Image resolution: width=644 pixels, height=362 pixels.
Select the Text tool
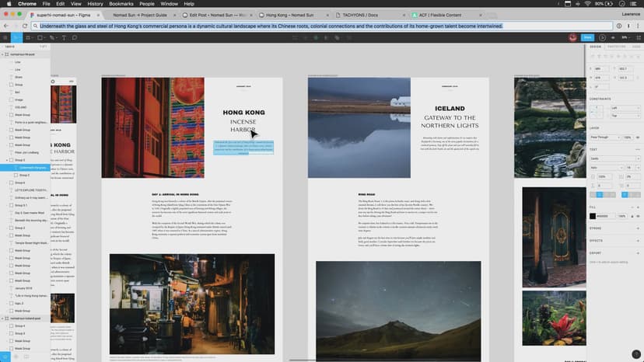pyautogui.click(x=65, y=37)
